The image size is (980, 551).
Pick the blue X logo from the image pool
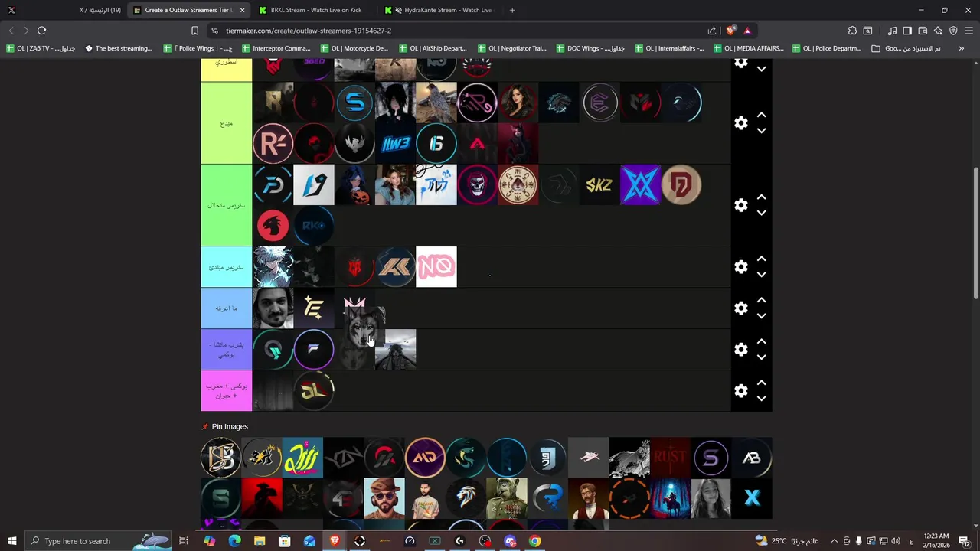[x=752, y=499]
